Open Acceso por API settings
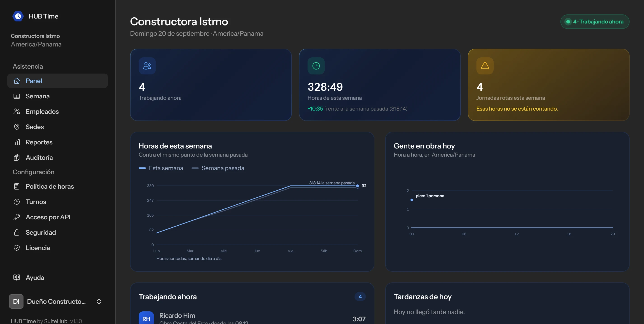The width and height of the screenshot is (644, 324). pos(58,217)
